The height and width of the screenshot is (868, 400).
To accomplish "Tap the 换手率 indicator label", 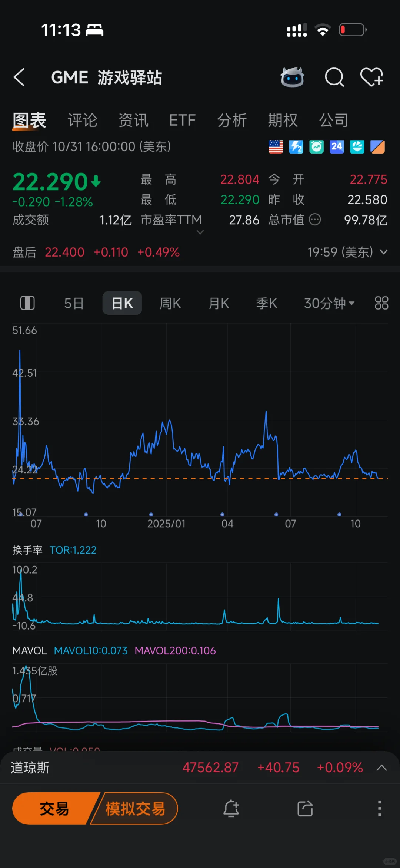I will click(x=27, y=550).
